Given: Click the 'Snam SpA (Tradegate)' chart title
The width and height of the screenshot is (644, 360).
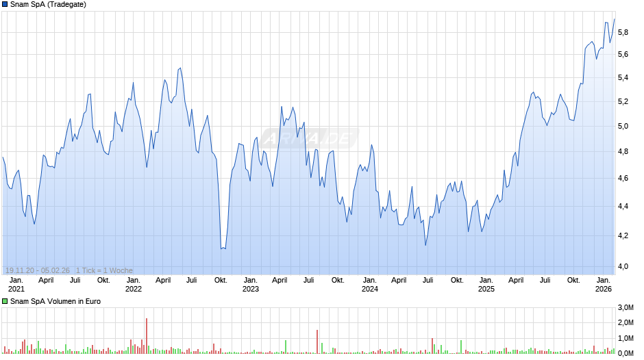Looking at the screenshot, I should tap(48, 5).
